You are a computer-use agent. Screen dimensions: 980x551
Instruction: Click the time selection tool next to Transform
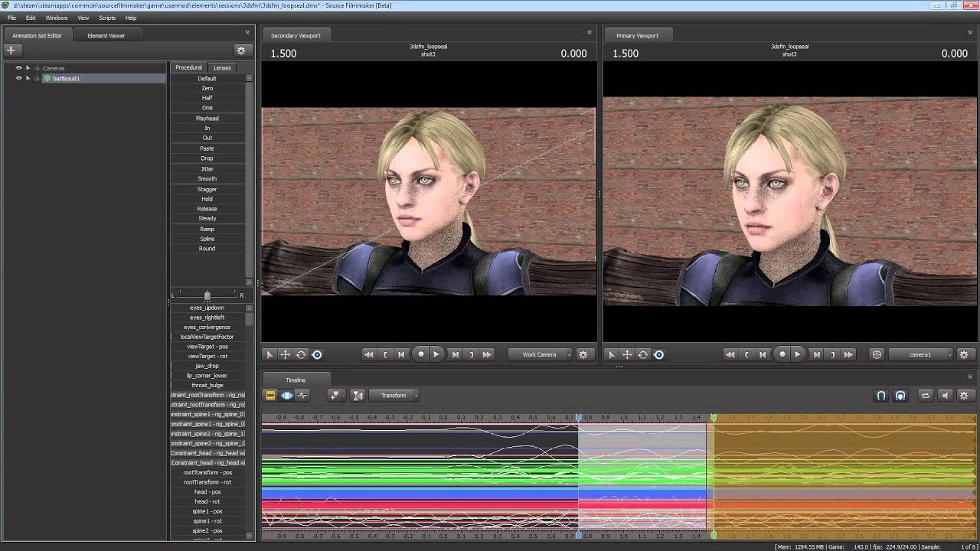coord(358,396)
